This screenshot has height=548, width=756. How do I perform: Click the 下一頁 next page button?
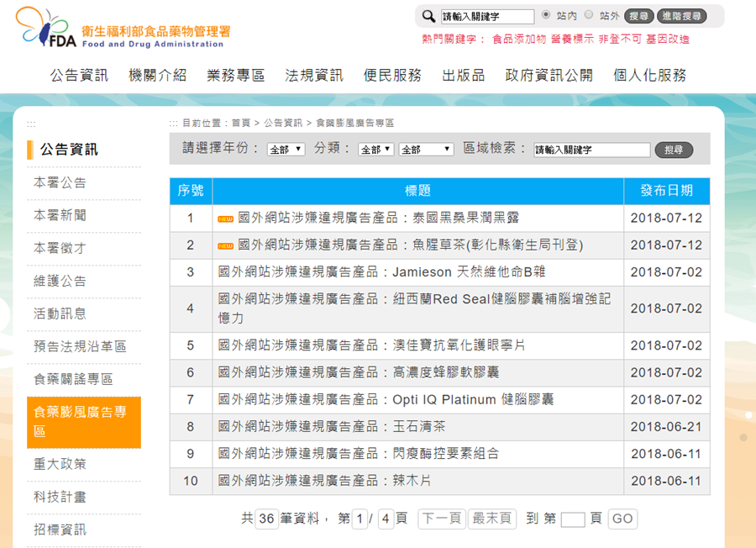pos(441,519)
